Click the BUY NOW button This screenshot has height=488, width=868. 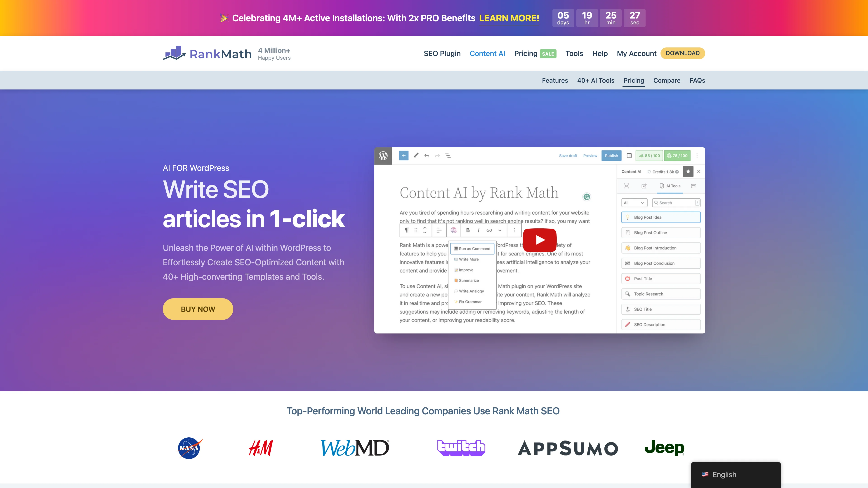198,309
